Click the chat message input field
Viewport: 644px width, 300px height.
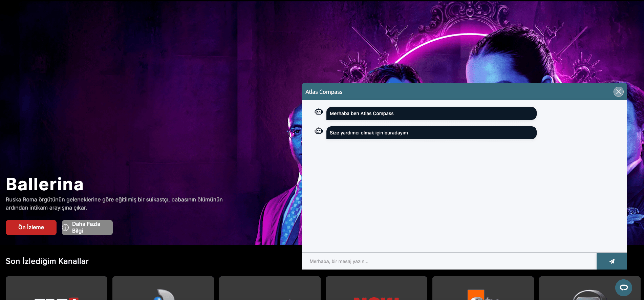449,261
